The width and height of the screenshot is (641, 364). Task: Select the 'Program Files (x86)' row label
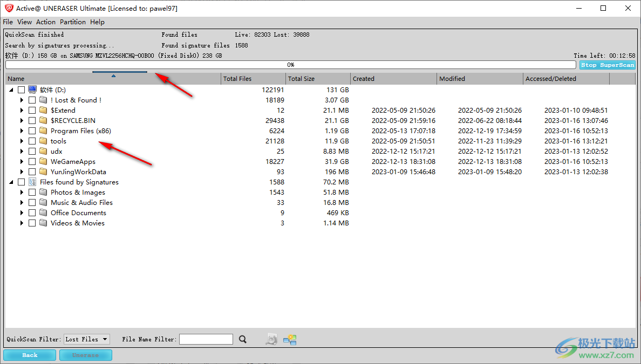click(x=81, y=131)
